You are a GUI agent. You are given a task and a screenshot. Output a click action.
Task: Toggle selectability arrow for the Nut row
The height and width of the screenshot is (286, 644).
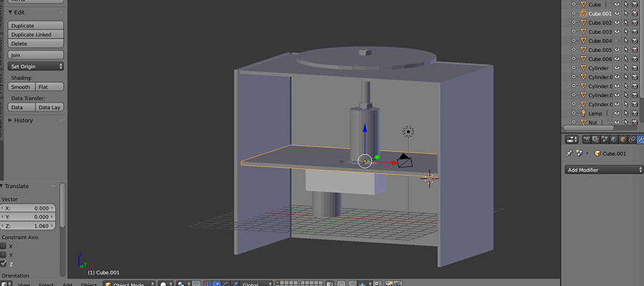(x=626, y=122)
